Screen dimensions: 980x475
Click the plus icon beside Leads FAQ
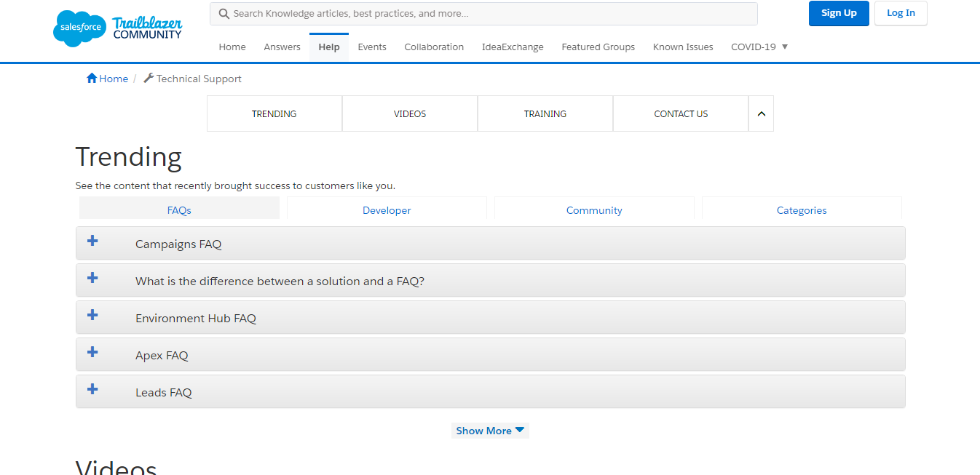coord(92,389)
